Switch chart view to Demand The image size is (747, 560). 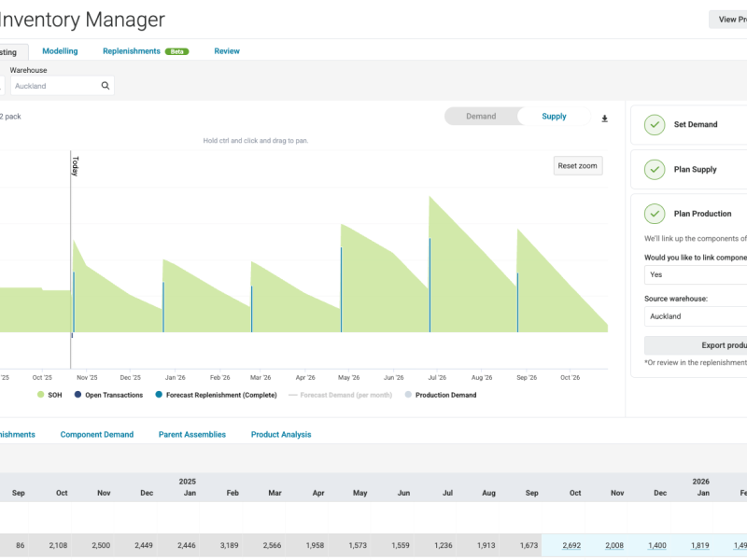click(481, 117)
